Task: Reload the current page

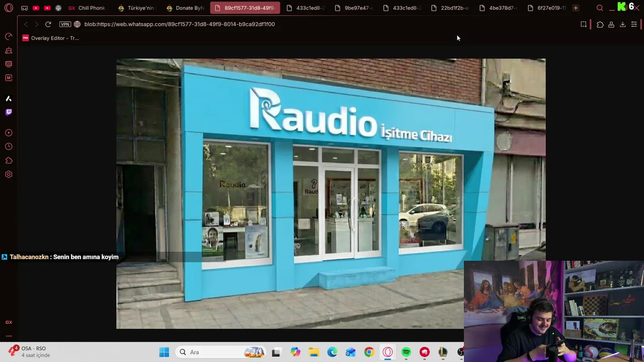Action: click(48, 24)
